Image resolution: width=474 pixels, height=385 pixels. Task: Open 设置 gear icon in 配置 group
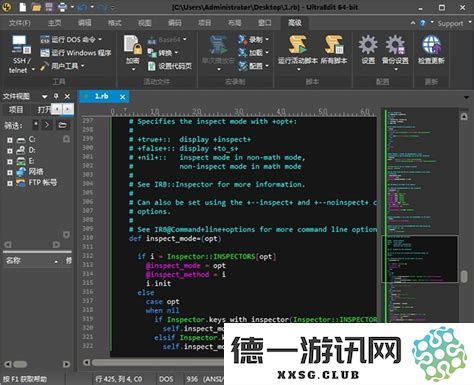click(x=368, y=45)
